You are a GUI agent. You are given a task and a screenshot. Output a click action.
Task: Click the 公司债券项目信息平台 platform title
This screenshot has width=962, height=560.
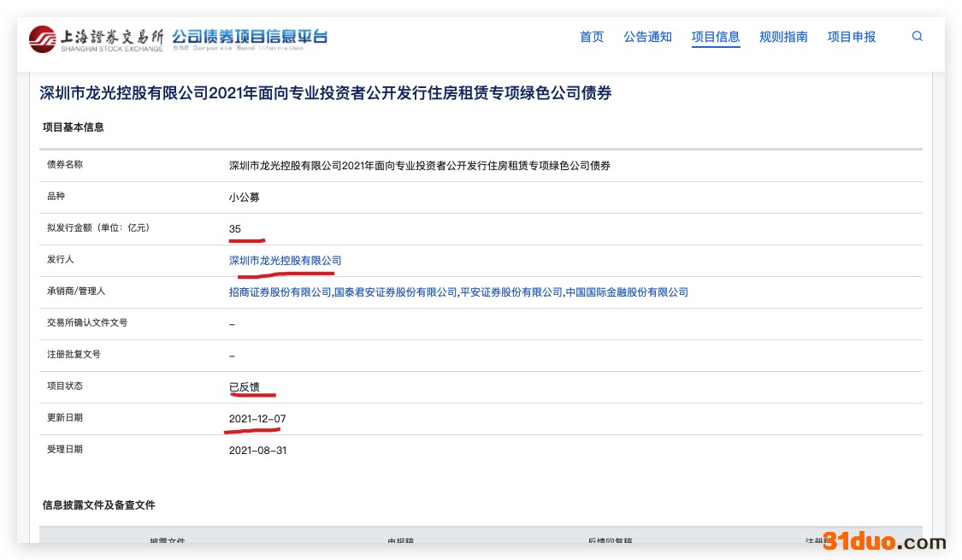click(249, 38)
